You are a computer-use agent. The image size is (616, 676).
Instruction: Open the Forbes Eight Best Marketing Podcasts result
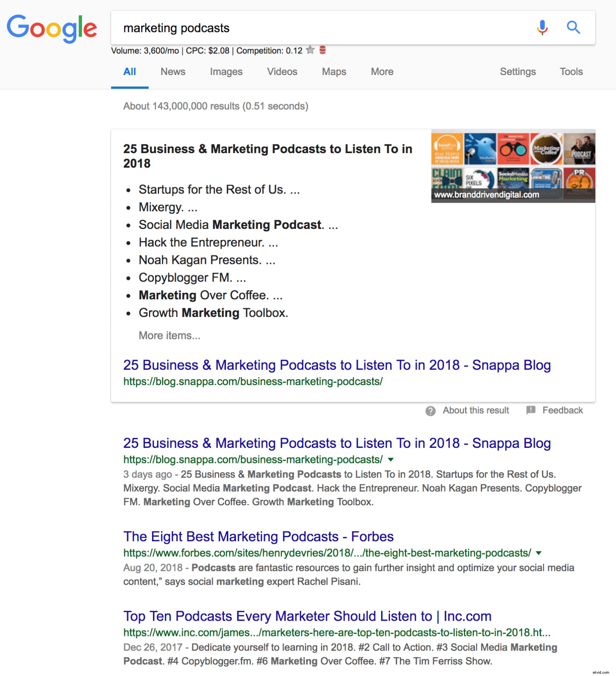pos(258,536)
